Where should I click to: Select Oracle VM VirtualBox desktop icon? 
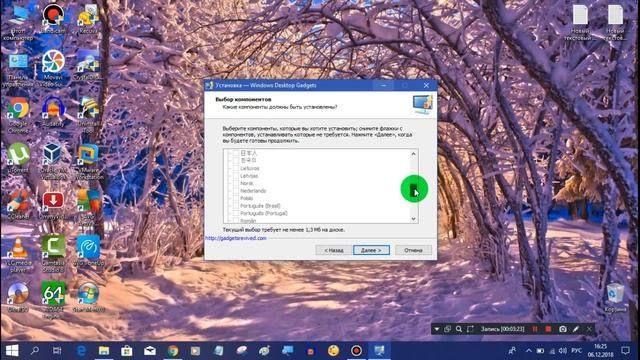coord(53,162)
